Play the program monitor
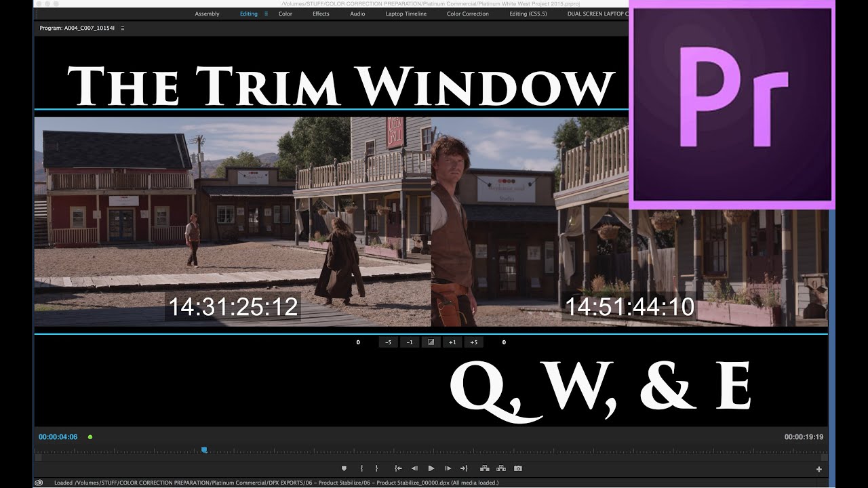 [431, 468]
